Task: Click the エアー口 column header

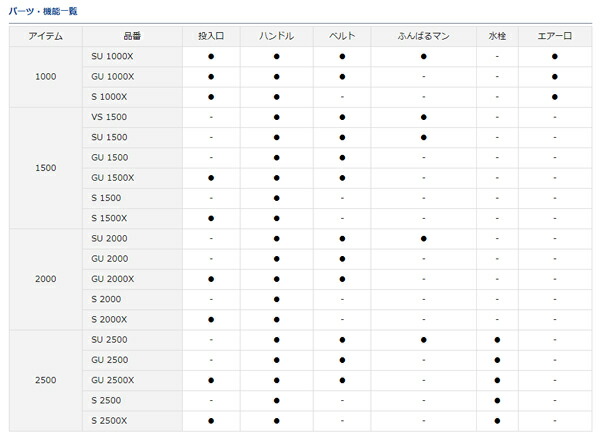Action: click(x=554, y=36)
